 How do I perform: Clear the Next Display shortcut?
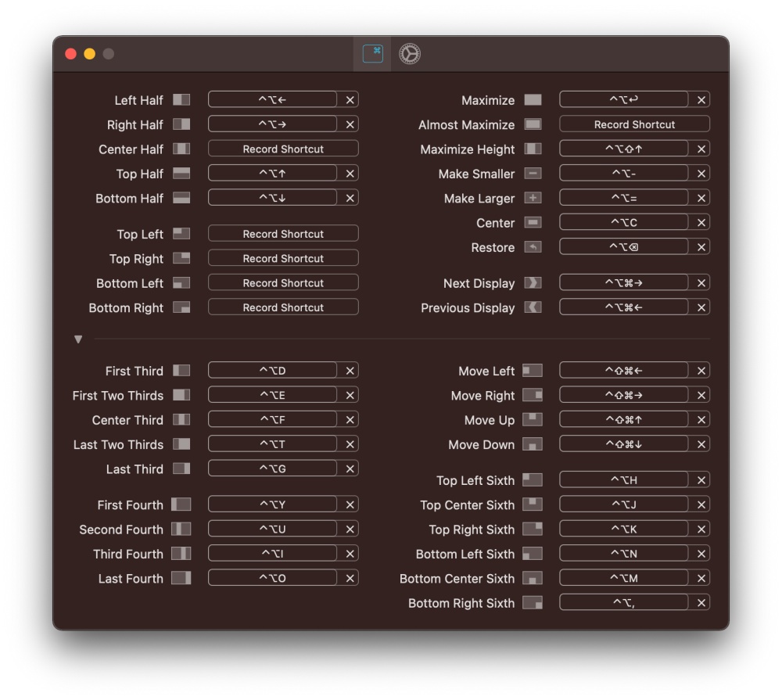pos(701,283)
